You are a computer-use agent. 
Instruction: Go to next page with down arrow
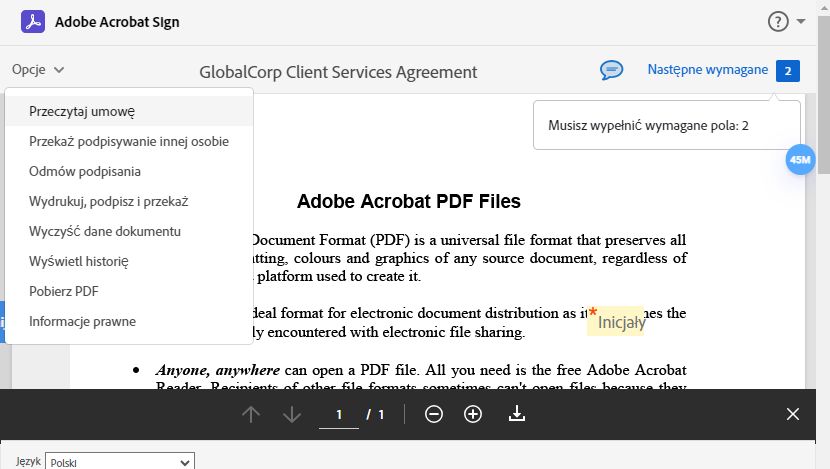pyautogui.click(x=292, y=414)
